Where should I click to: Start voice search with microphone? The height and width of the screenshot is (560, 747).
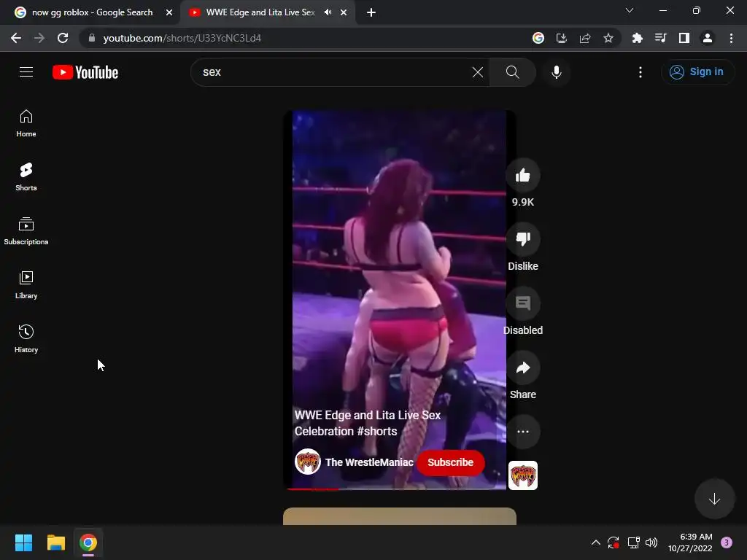click(557, 72)
